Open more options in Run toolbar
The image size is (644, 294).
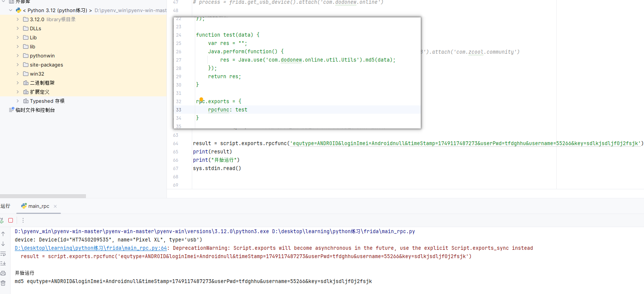pyautogui.click(x=23, y=220)
